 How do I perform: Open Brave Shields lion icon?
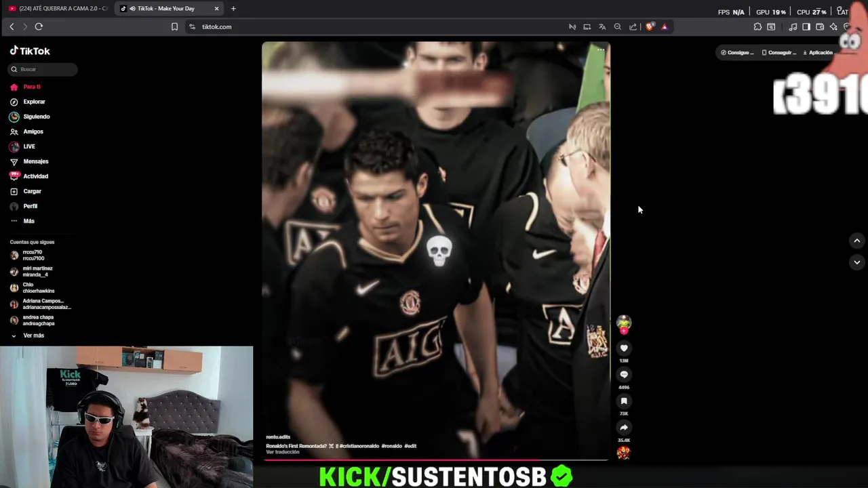pyautogui.click(x=650, y=26)
